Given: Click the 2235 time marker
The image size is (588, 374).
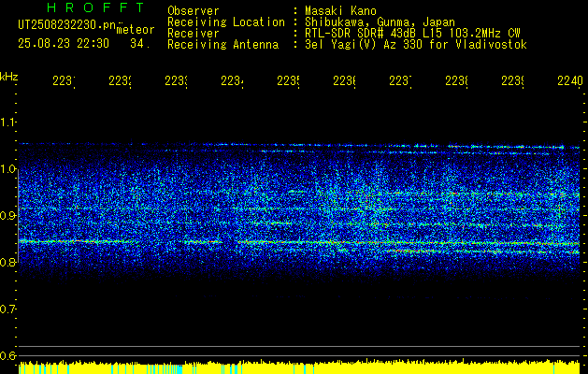Looking at the screenshot, I should [x=288, y=81].
